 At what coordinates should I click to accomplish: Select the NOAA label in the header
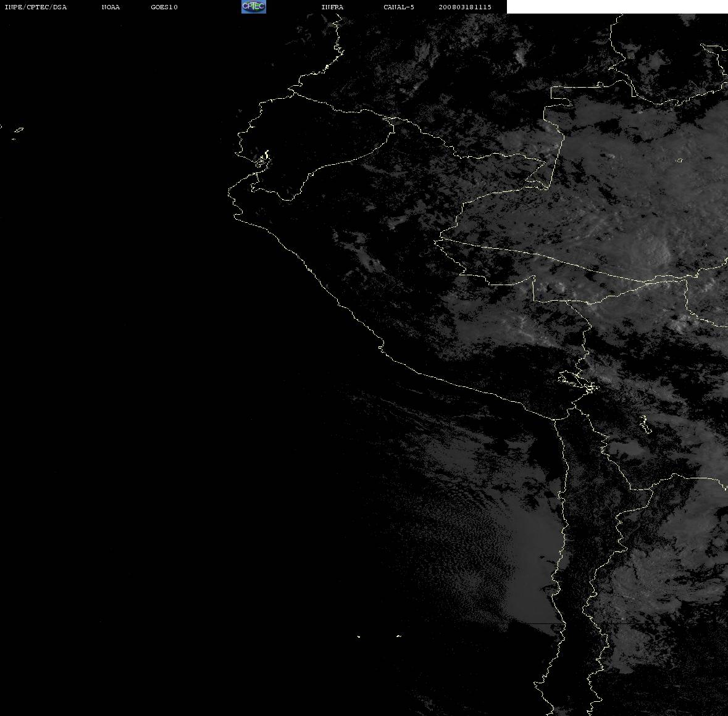(111, 7)
